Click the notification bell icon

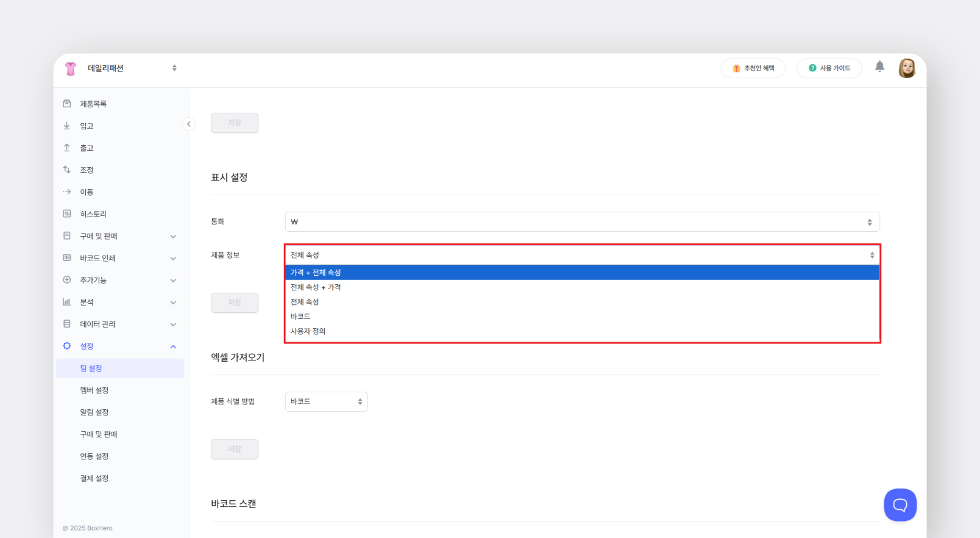point(879,66)
